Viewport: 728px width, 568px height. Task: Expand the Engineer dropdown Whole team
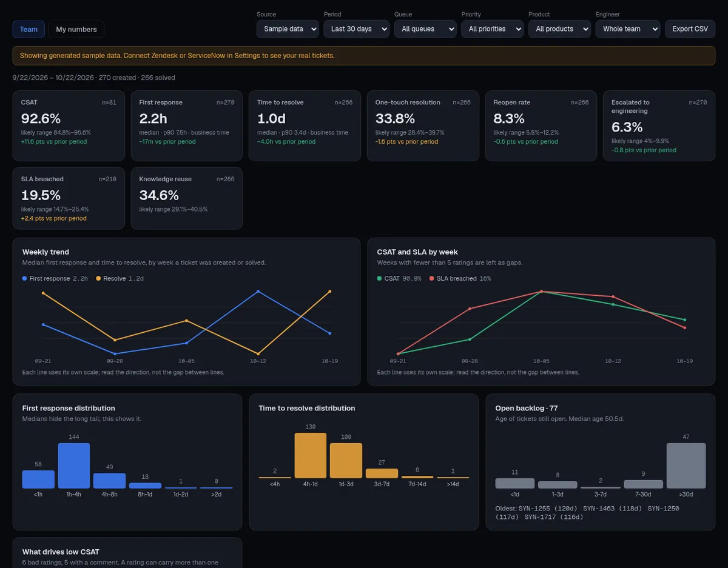(627, 29)
